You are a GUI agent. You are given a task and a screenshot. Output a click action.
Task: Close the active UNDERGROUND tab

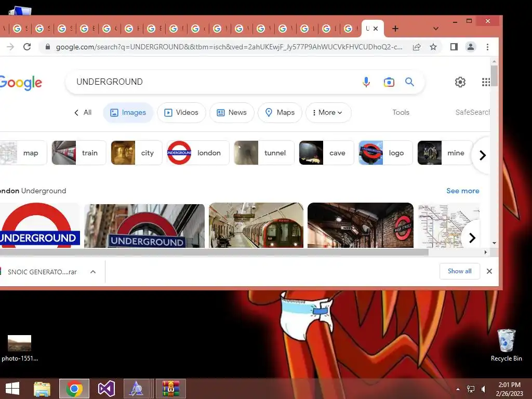376,29
